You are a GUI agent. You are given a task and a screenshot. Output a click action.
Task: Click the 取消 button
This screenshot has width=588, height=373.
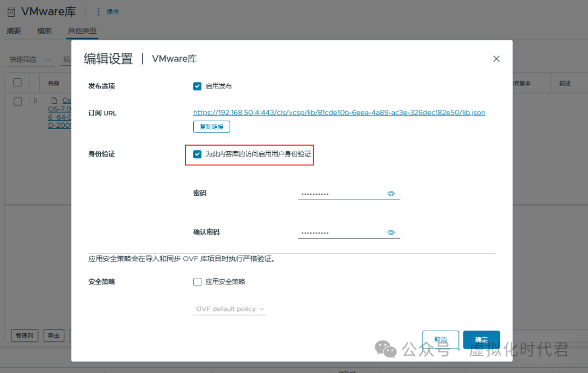[440, 339]
